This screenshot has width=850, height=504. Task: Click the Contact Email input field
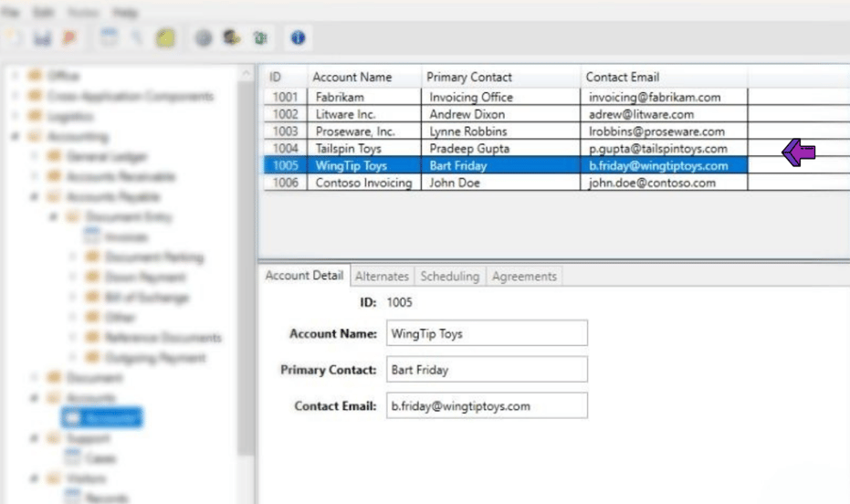coord(487,405)
